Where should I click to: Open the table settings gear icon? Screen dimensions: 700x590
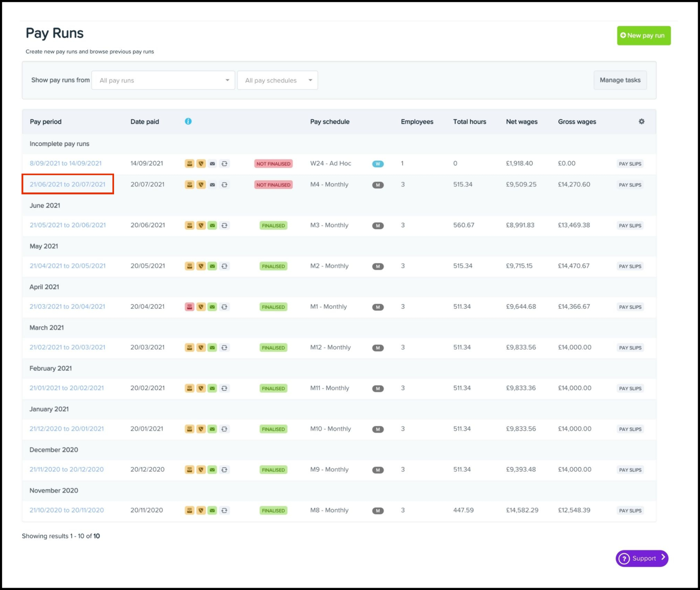tap(641, 121)
